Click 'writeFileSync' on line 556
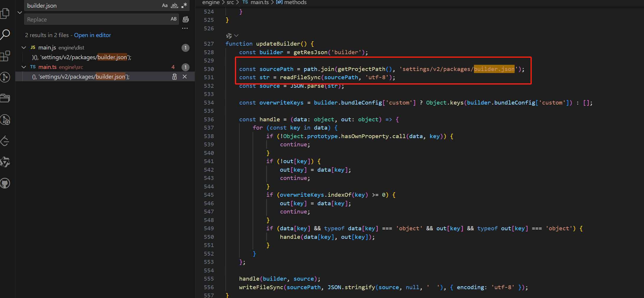 pos(261,287)
